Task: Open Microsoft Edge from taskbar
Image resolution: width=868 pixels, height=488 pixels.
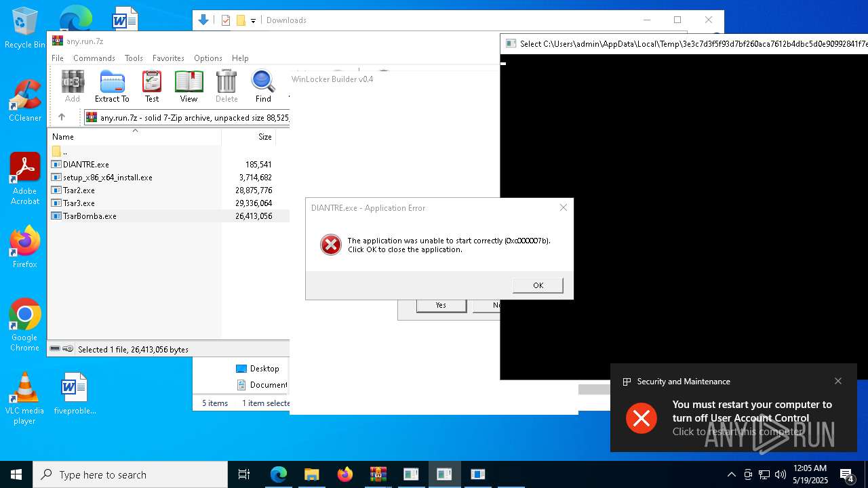Action: (279, 474)
